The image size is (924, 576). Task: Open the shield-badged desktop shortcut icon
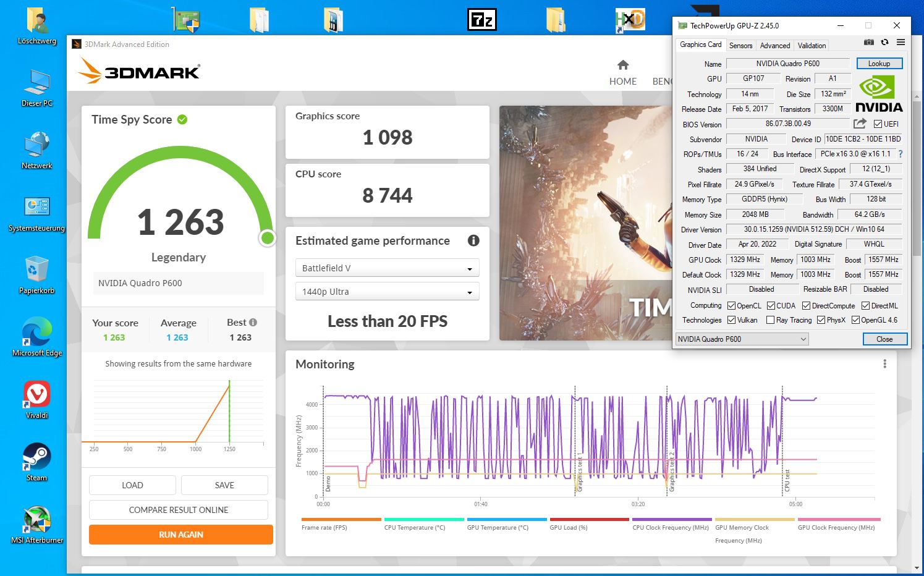pyautogui.click(x=185, y=20)
